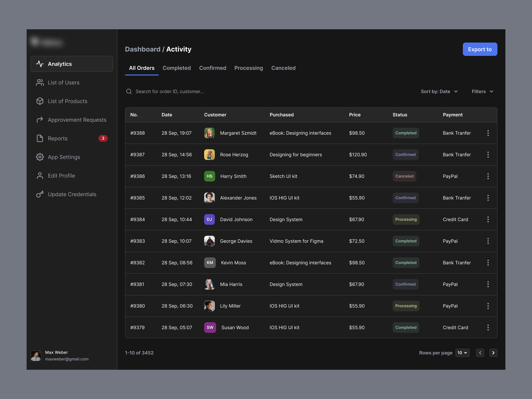Click the Update Credentials key icon
Viewport: 532px width, 399px height.
(x=40, y=194)
